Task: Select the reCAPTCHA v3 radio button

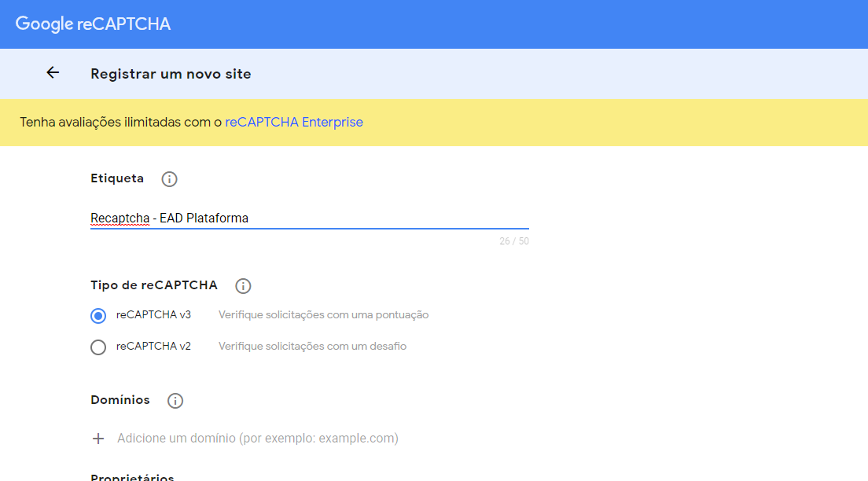Action: click(98, 315)
